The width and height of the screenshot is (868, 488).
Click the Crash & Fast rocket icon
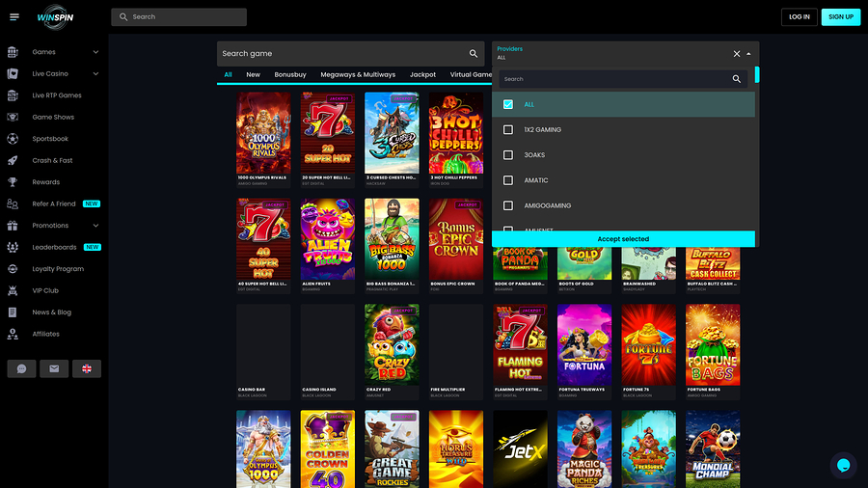click(x=13, y=160)
